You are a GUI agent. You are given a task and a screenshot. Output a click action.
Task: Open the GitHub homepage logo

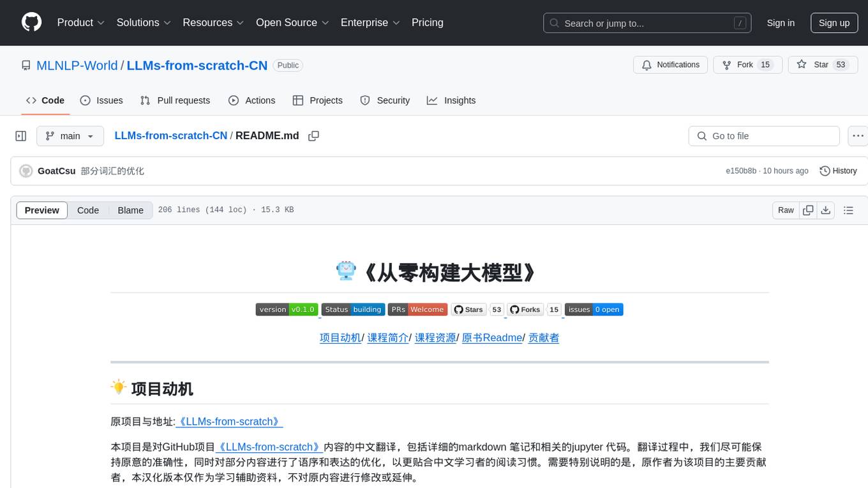coord(31,22)
